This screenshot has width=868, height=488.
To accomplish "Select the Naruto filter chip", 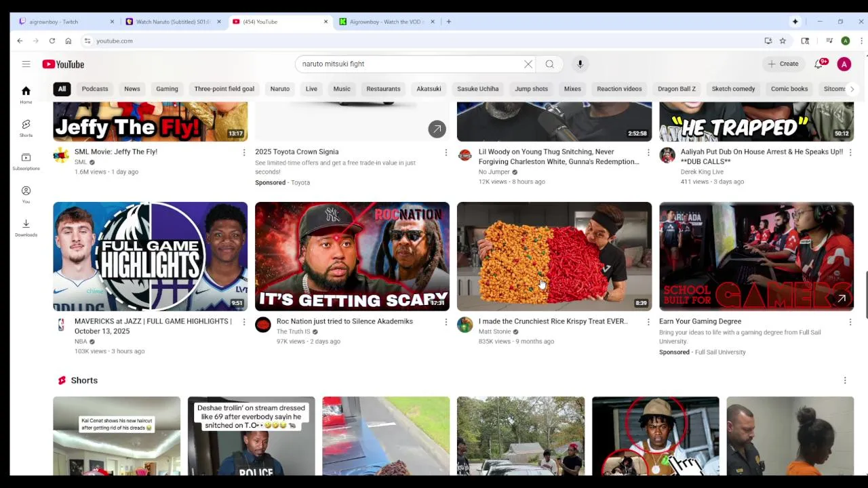I will coord(280,89).
